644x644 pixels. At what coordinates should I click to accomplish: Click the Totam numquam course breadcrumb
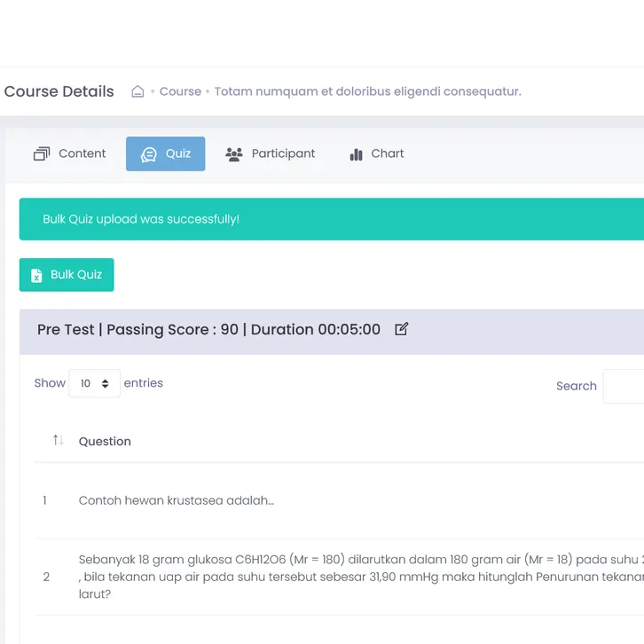click(367, 91)
